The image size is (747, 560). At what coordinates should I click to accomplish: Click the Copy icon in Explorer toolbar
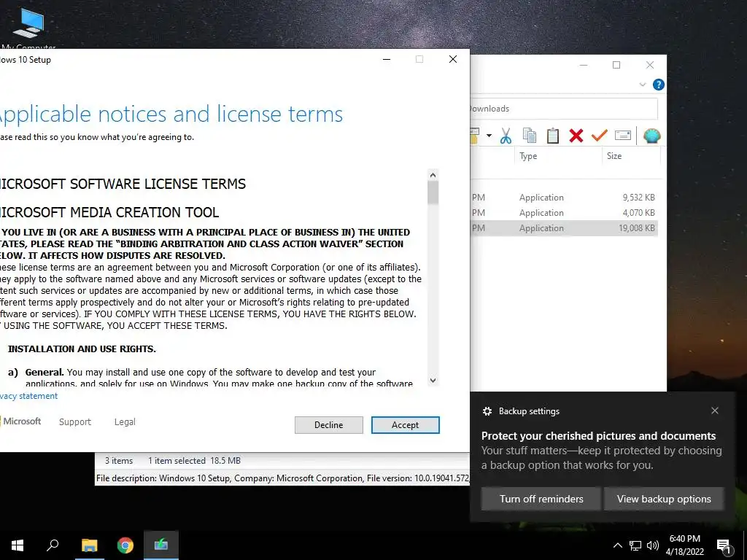pos(530,136)
